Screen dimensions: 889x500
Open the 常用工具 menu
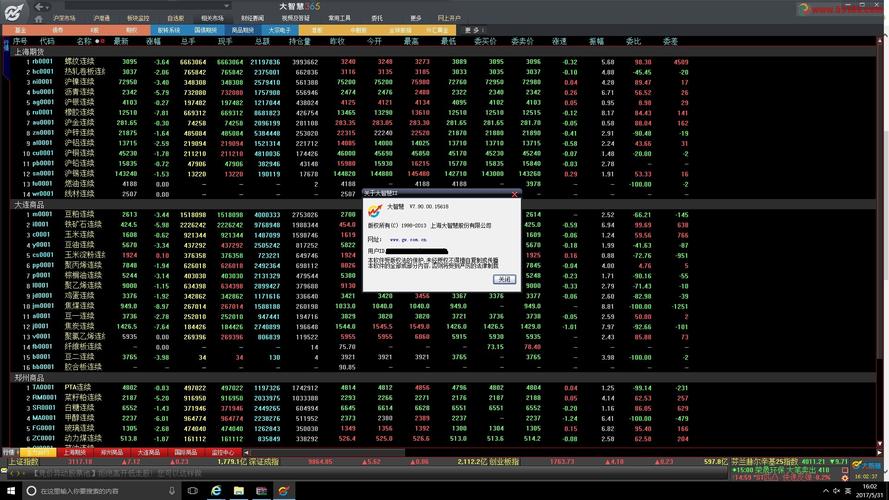tap(339, 18)
